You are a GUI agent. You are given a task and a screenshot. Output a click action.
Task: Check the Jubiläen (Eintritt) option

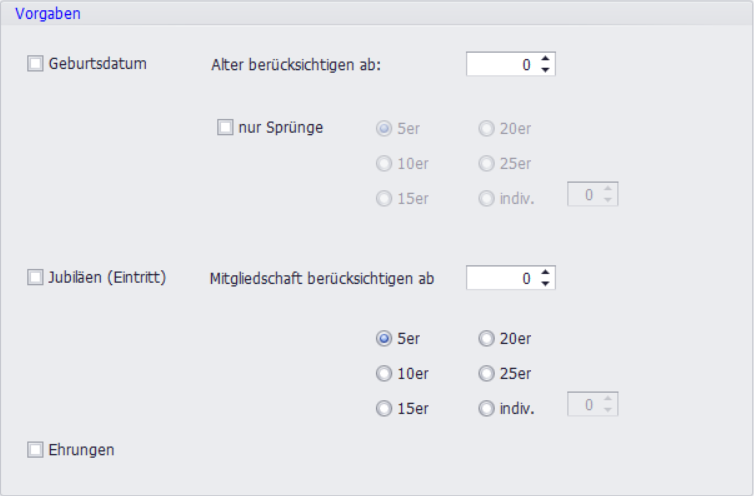[x=36, y=278]
